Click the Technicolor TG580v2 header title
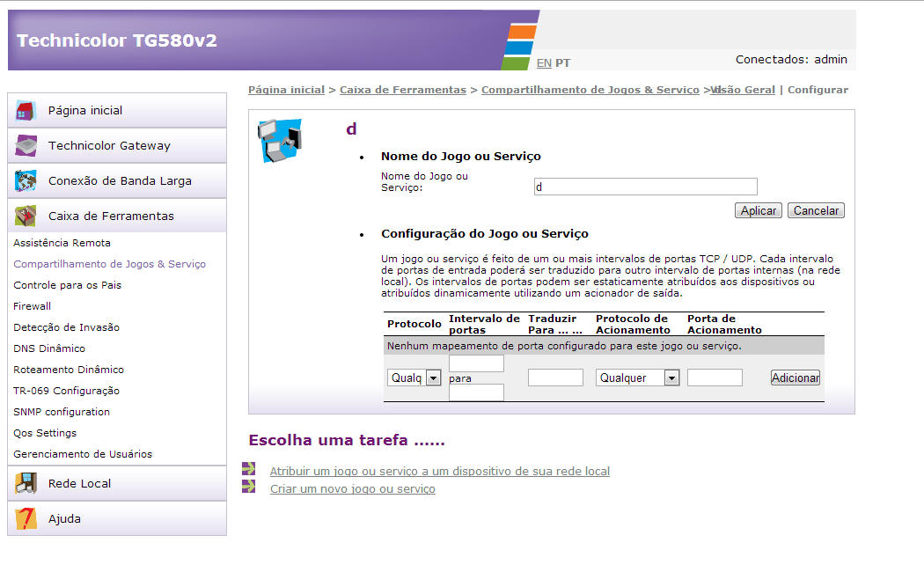The image size is (924, 572). (x=117, y=40)
